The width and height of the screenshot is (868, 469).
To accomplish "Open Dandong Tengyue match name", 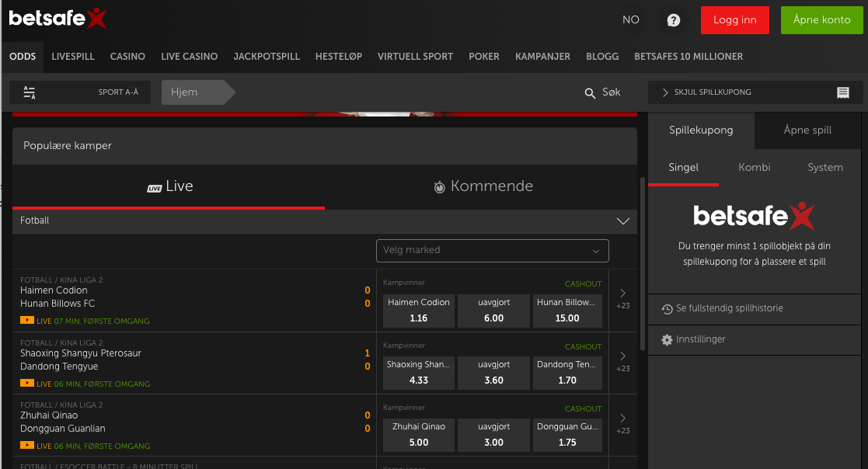I will pyautogui.click(x=59, y=367).
